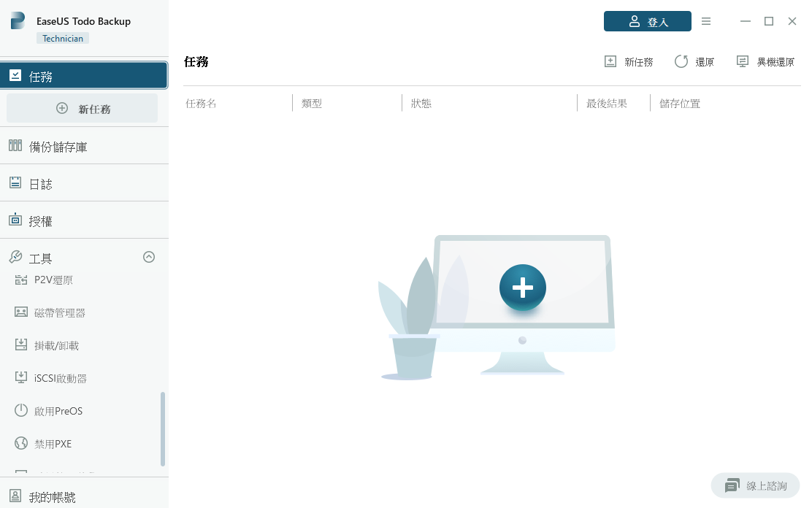Click the user icon in 登入 button

[x=635, y=21]
